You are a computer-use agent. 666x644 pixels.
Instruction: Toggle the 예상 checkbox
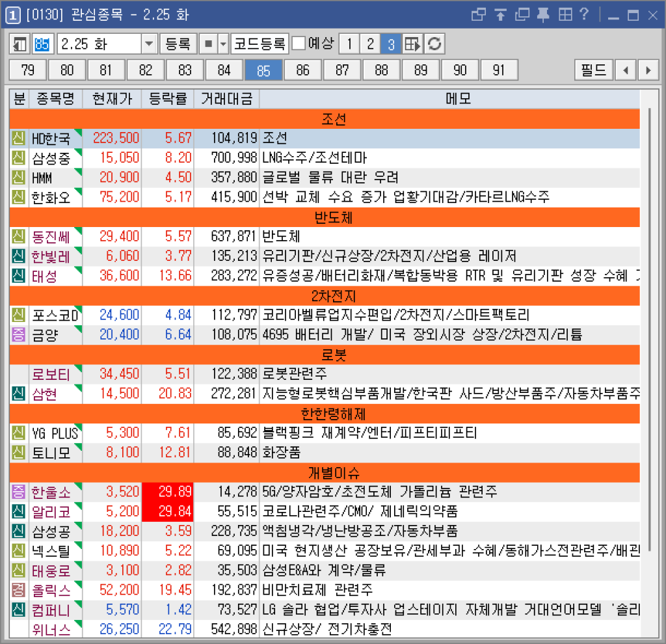tap(299, 44)
